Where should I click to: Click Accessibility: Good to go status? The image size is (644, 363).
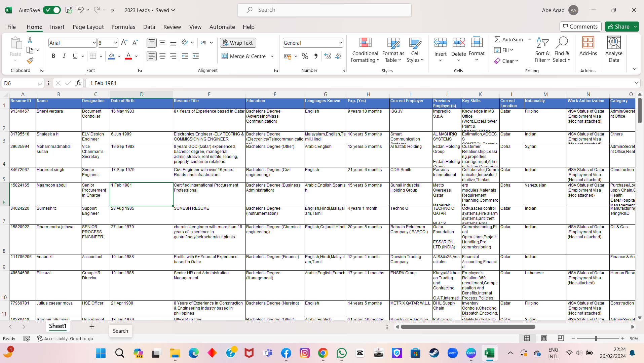point(65,338)
